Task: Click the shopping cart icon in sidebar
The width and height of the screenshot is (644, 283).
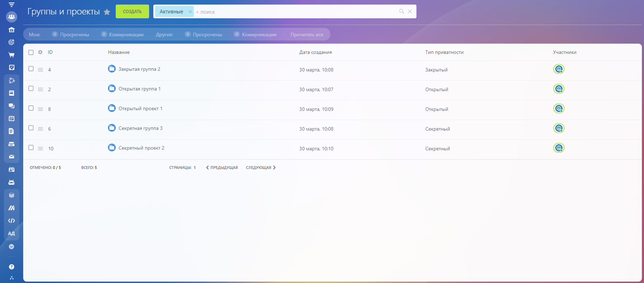Action: click(x=12, y=55)
